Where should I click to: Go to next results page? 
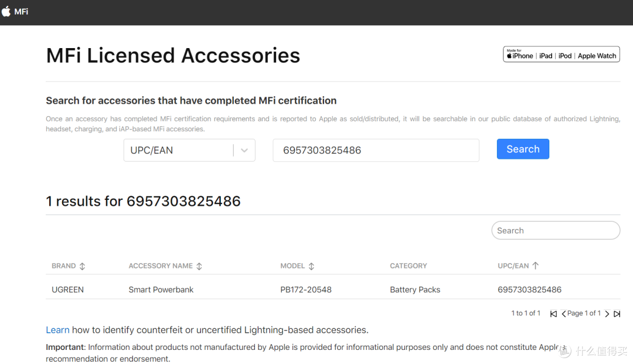click(x=607, y=314)
